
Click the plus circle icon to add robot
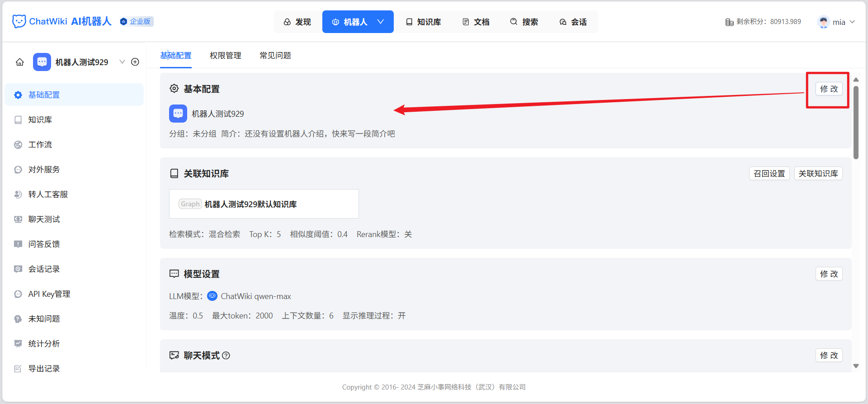point(135,62)
